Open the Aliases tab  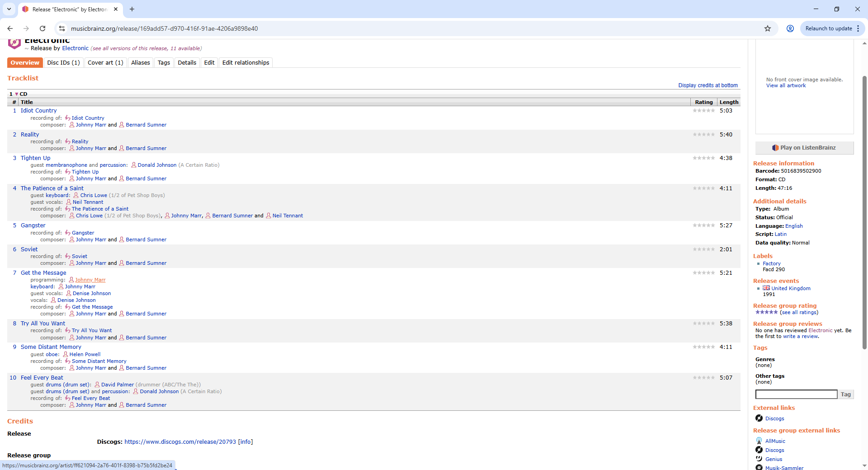[141, 63]
